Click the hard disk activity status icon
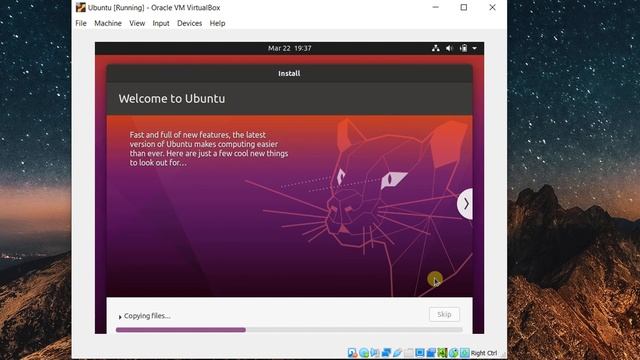 [352, 353]
